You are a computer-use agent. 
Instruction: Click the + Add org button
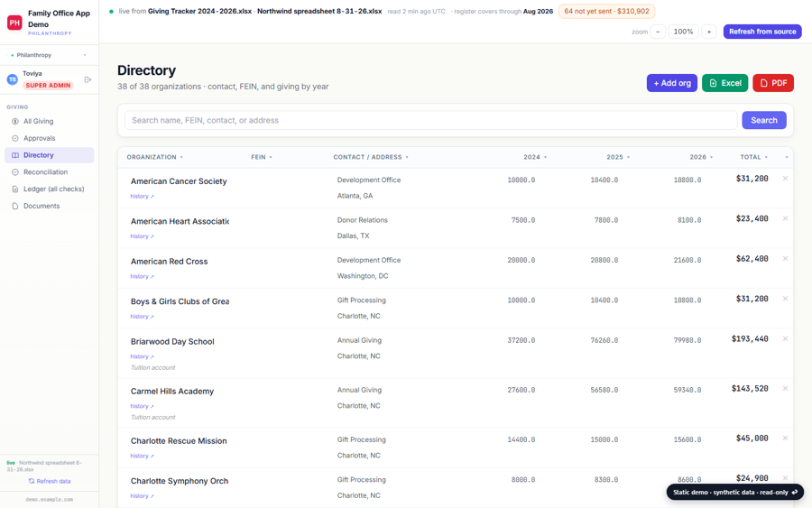pos(671,83)
